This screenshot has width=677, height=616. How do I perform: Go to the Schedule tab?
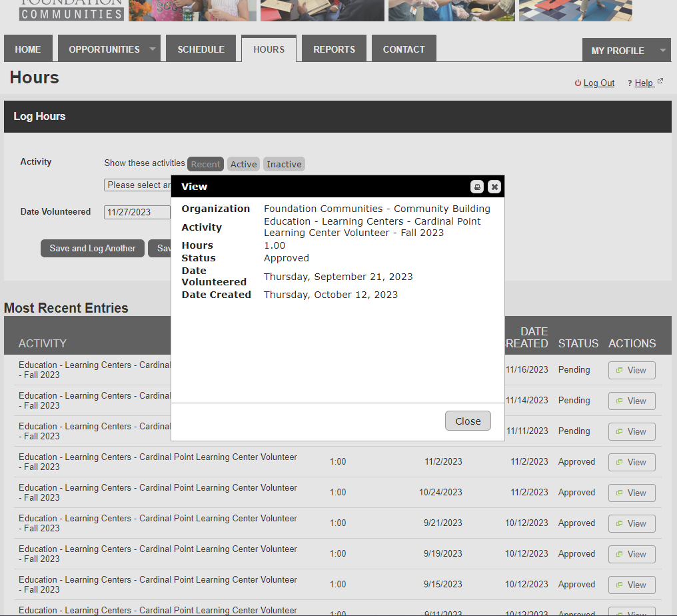tap(201, 49)
